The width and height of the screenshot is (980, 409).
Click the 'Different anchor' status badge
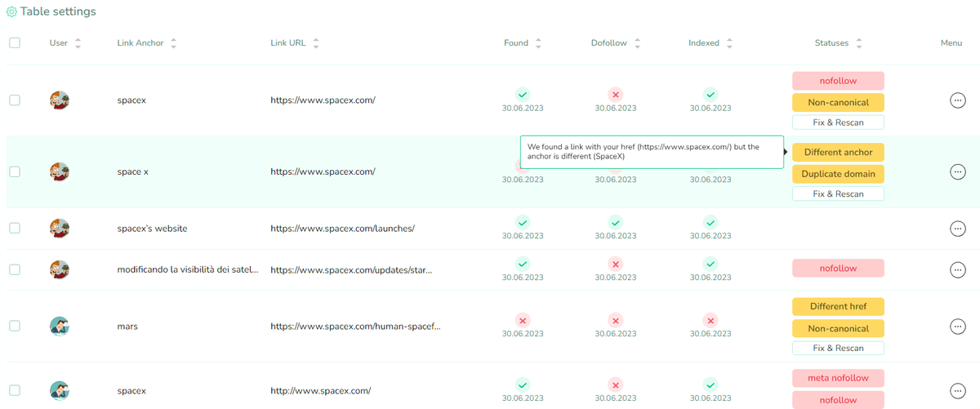838,152
